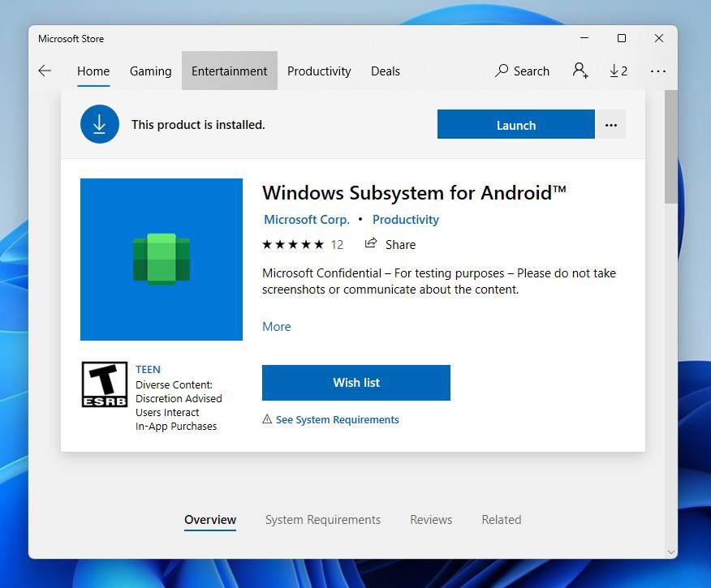Close the Microsoft Store window
This screenshot has height=588, width=711.
tap(659, 38)
